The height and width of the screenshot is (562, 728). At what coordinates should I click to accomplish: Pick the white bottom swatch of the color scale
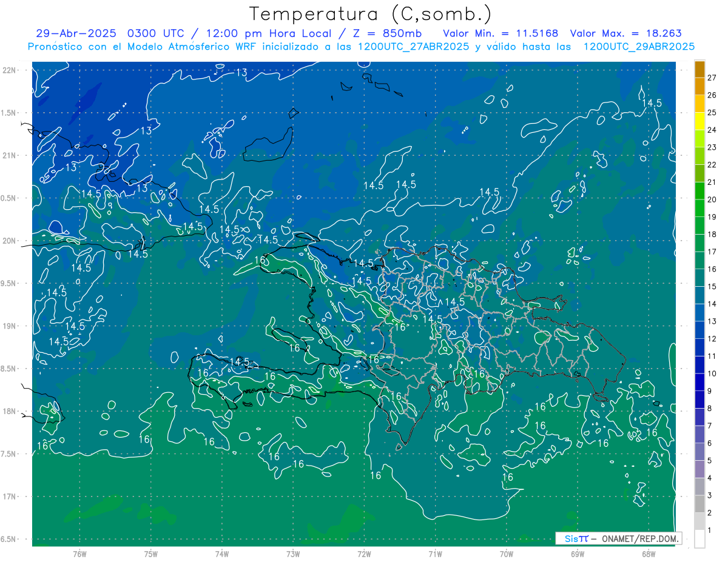tap(699, 539)
